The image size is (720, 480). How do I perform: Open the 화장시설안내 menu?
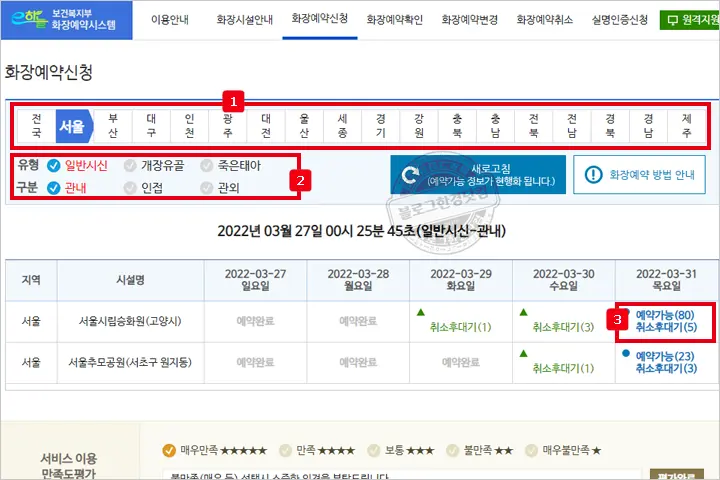(244, 20)
